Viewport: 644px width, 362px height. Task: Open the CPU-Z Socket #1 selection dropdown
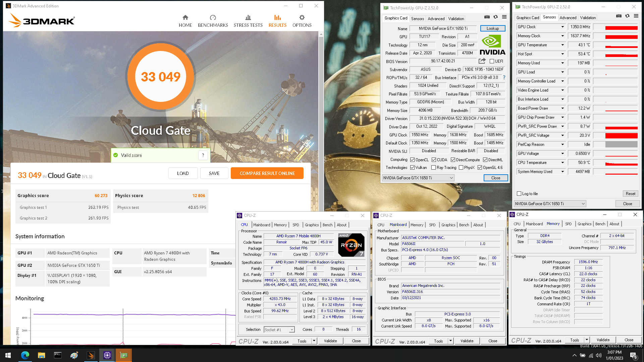pyautogui.click(x=279, y=330)
